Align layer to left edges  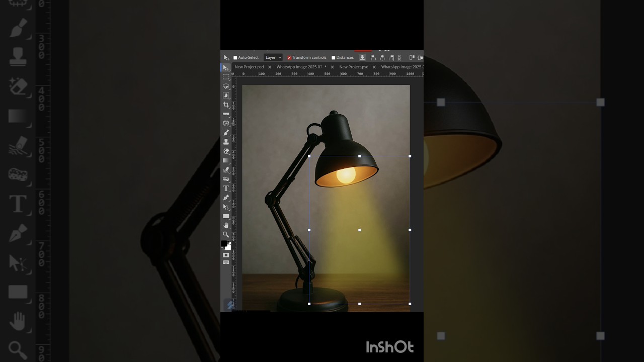point(373,57)
